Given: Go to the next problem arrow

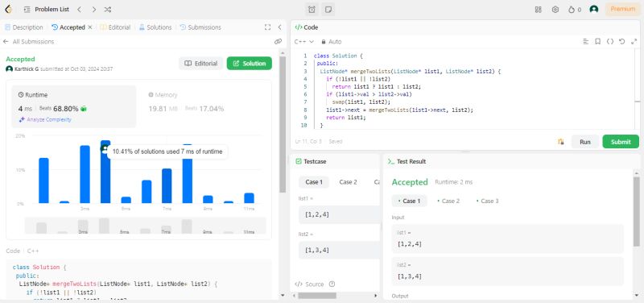Looking at the screenshot, I should tap(94, 10).
